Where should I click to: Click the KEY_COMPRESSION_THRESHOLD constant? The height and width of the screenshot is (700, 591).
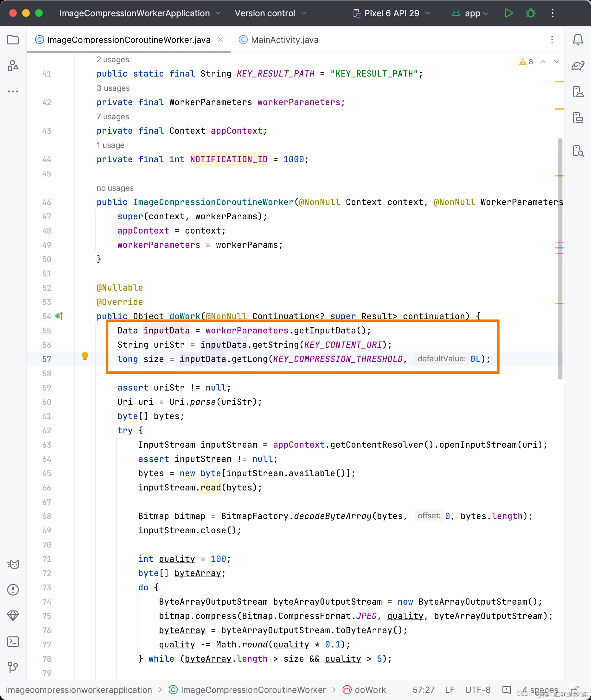click(x=338, y=359)
